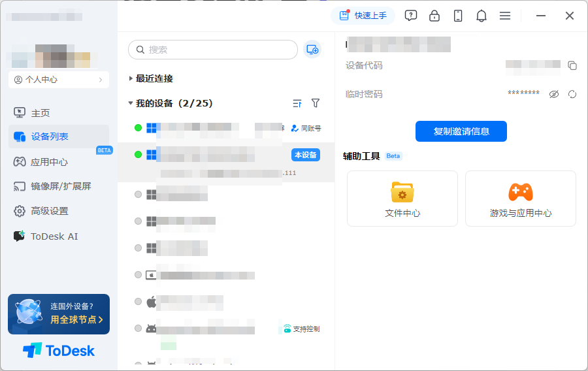Click the 用全球节点 global node banner
Viewport: 588px width, 371px height.
coord(59,314)
